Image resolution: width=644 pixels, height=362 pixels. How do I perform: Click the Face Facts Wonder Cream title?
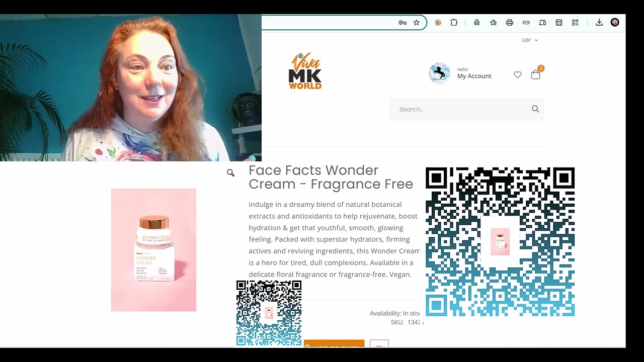pos(331,177)
